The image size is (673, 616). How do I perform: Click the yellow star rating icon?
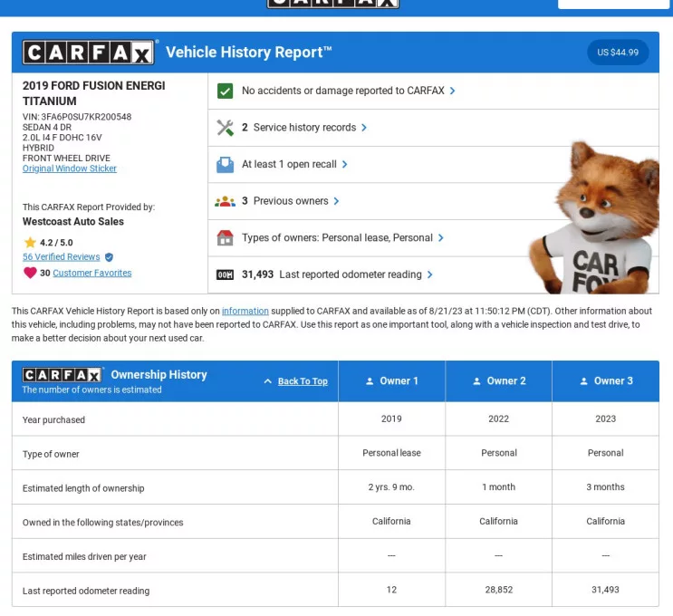click(x=30, y=243)
